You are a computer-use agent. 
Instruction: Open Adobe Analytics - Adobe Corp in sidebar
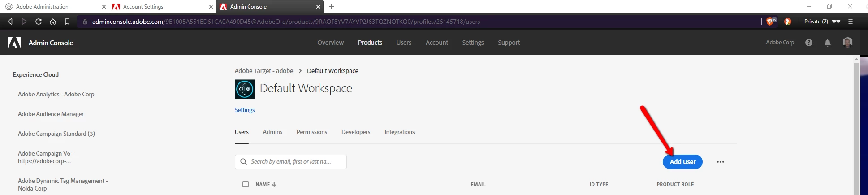click(x=56, y=94)
